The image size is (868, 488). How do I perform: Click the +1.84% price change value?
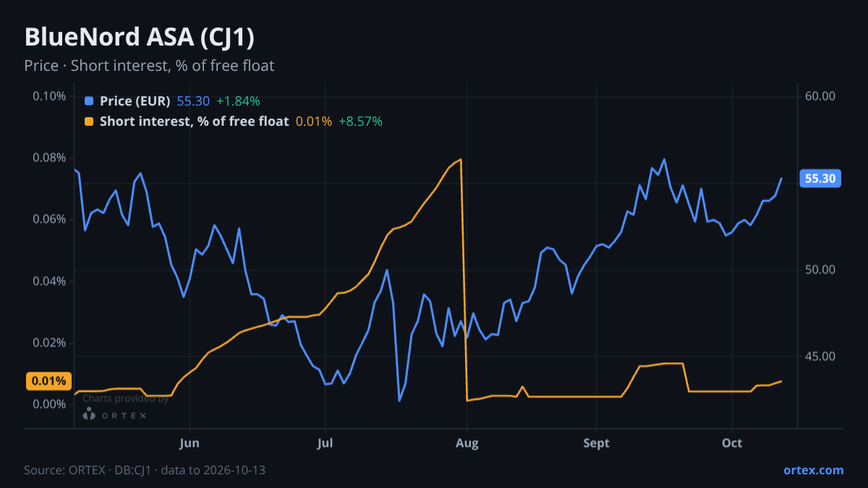tap(238, 101)
